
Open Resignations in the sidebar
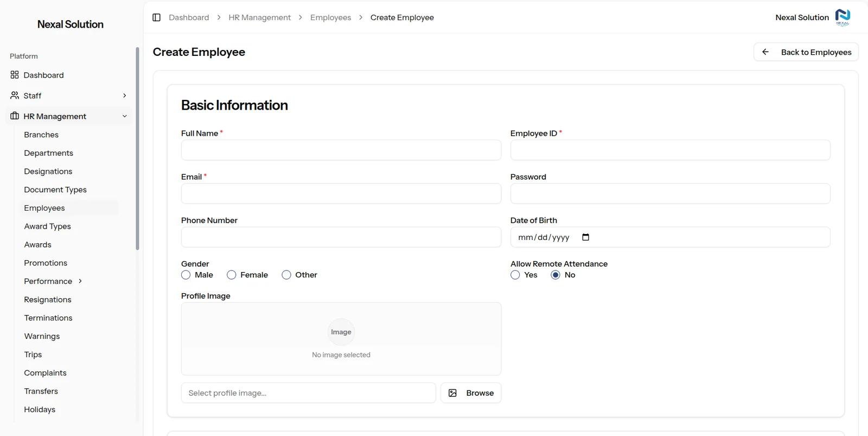[x=48, y=300]
